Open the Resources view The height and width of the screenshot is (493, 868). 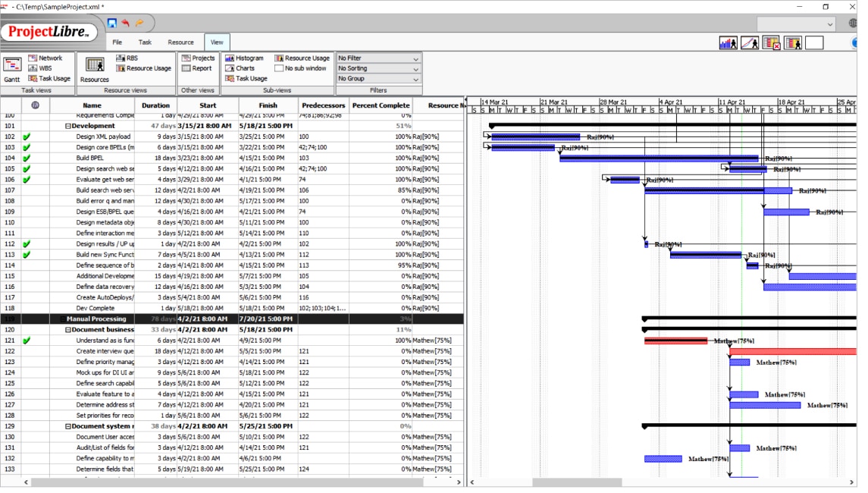tap(95, 70)
